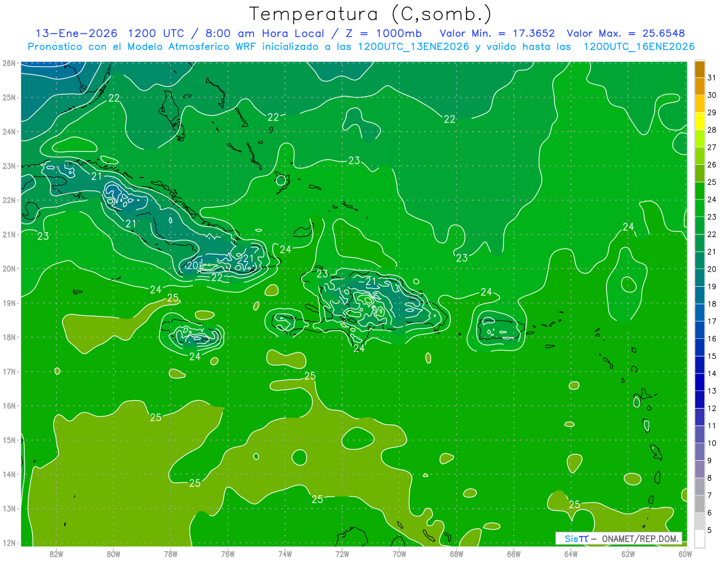This screenshot has width=728, height=562.
Task: Click the 20N latitude axis label
Action: (8, 269)
